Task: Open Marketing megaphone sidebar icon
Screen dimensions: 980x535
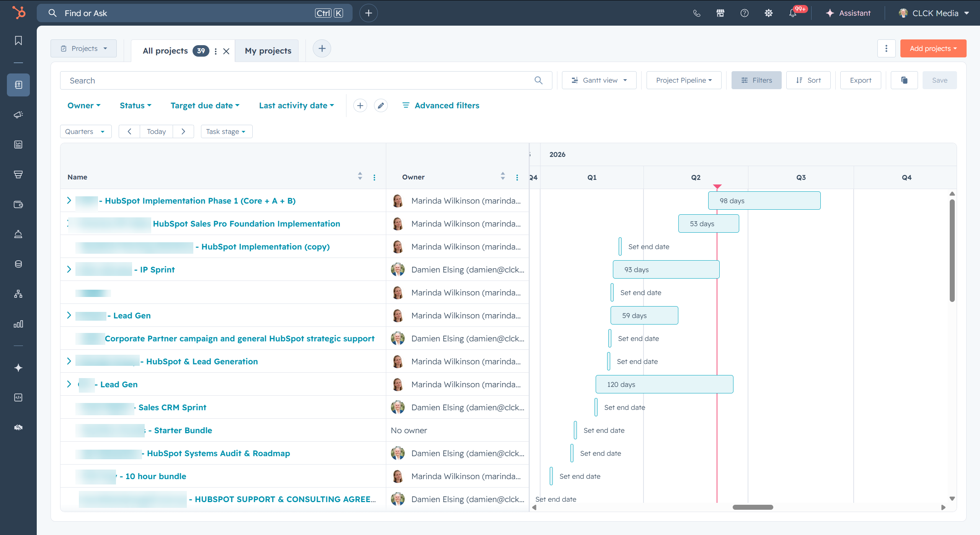Action: point(18,114)
